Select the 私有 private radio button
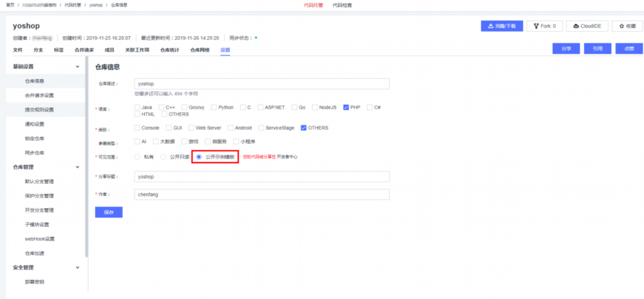 pos(137,157)
